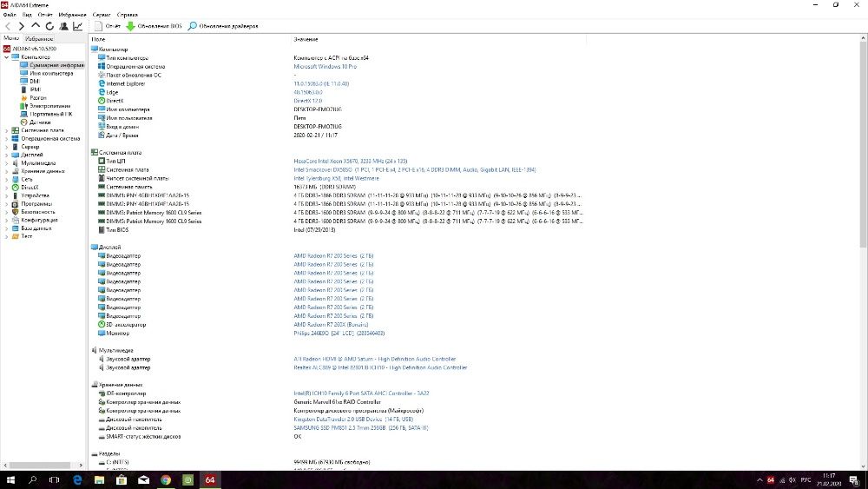Click the shield icon beside Безопасность
This screenshot has width=868, height=489.
(16, 212)
